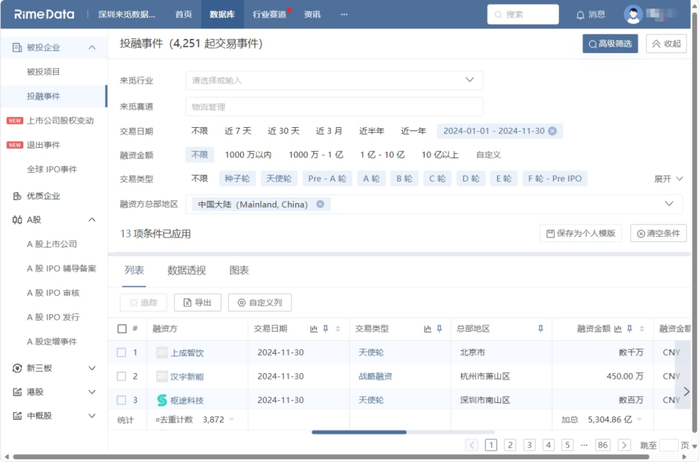Collapse the A股 sidebar section
The width and height of the screenshot is (700, 462).
click(x=92, y=220)
